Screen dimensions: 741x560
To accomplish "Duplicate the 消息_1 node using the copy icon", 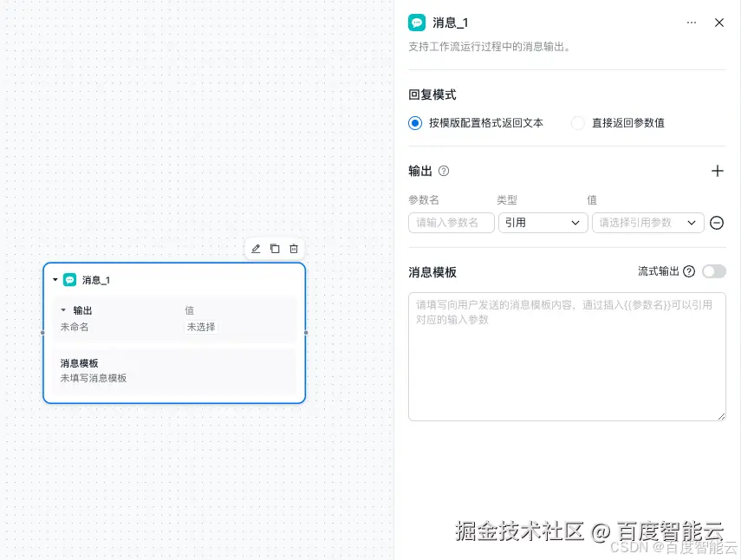I will [x=275, y=249].
